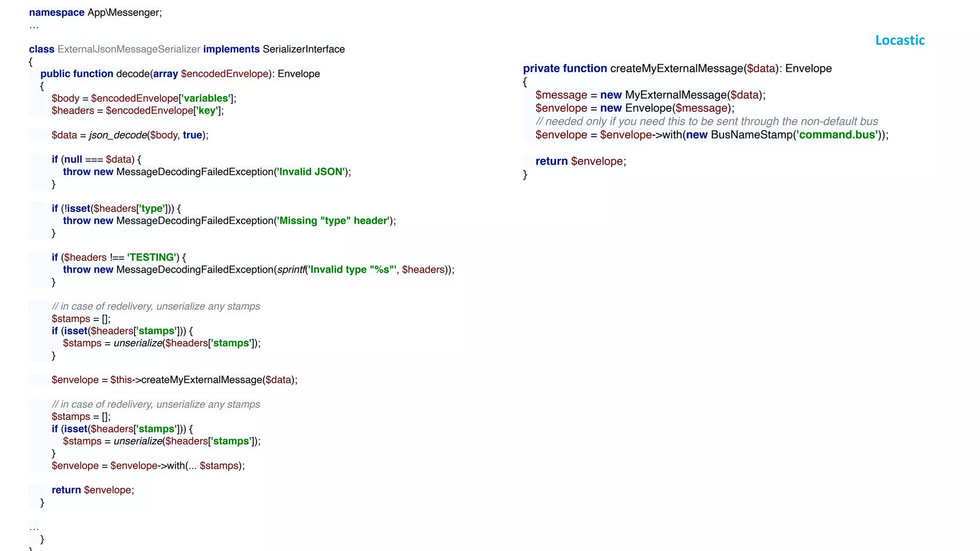The image size is (980, 551).
Task: Click the 'Missing "type" header' string
Action: click(x=334, y=220)
